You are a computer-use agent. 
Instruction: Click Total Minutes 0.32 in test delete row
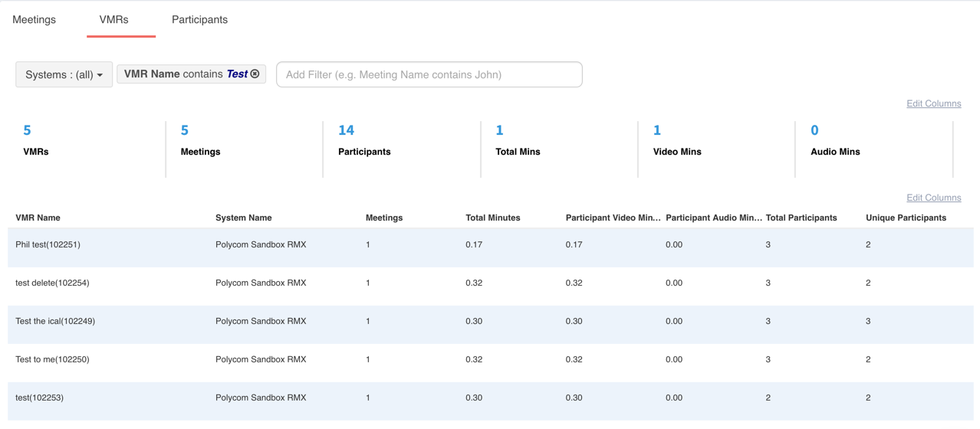tap(474, 283)
